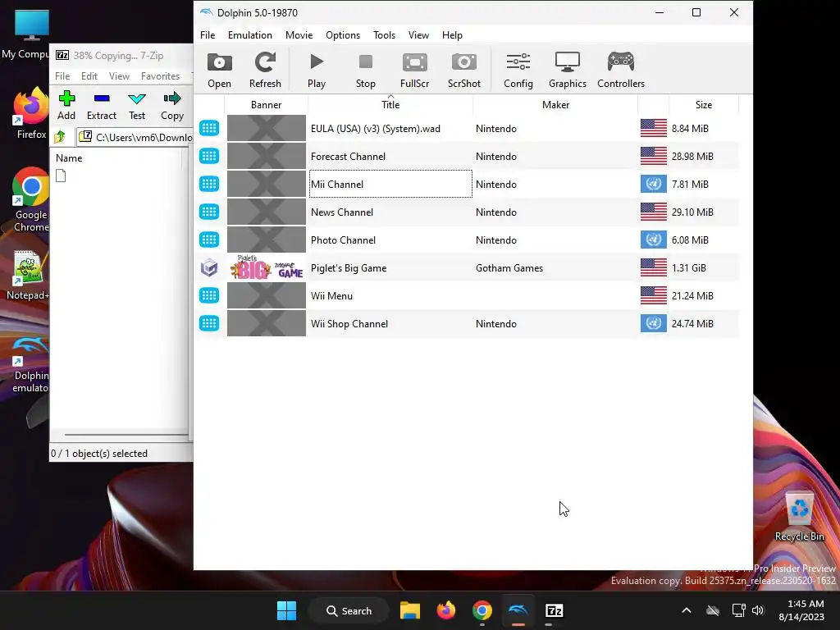
Task: Open the Notepad++ desktop shortcut
Action: (x=28, y=276)
